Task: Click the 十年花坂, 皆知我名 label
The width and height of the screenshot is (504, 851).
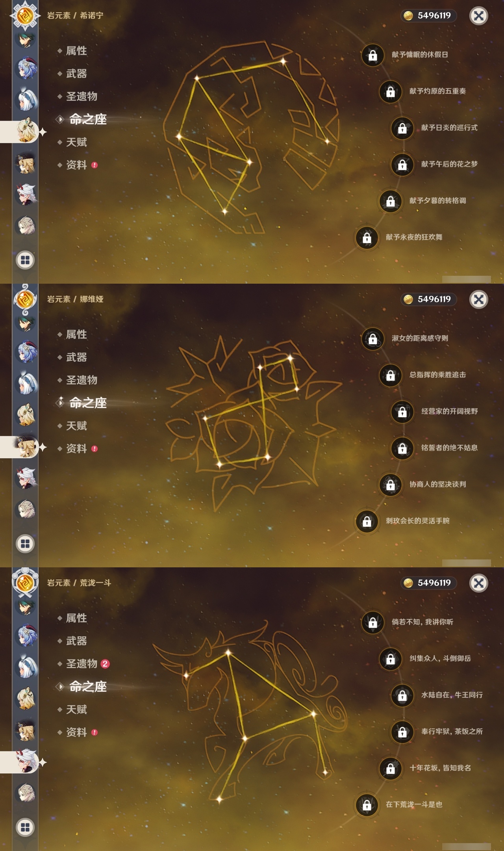Action: coord(440,768)
